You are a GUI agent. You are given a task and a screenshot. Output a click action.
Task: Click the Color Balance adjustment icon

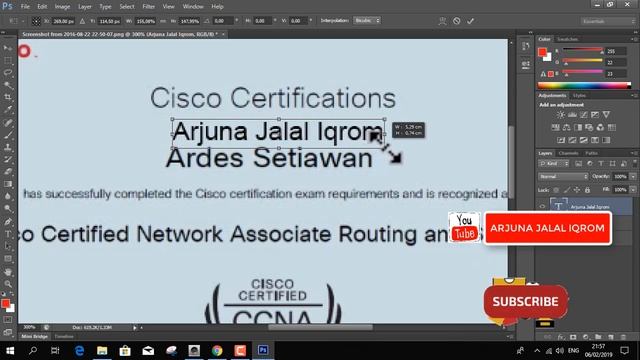pos(567,127)
